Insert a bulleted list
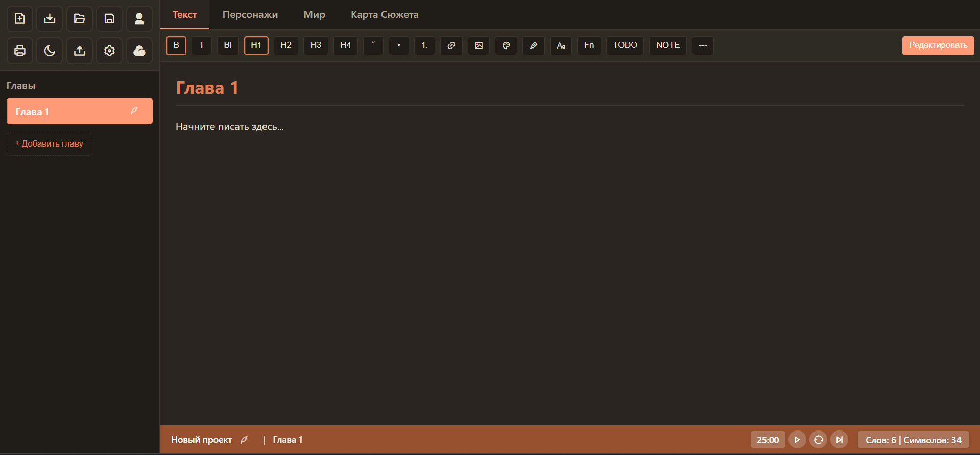The width and height of the screenshot is (980, 455). (399, 45)
